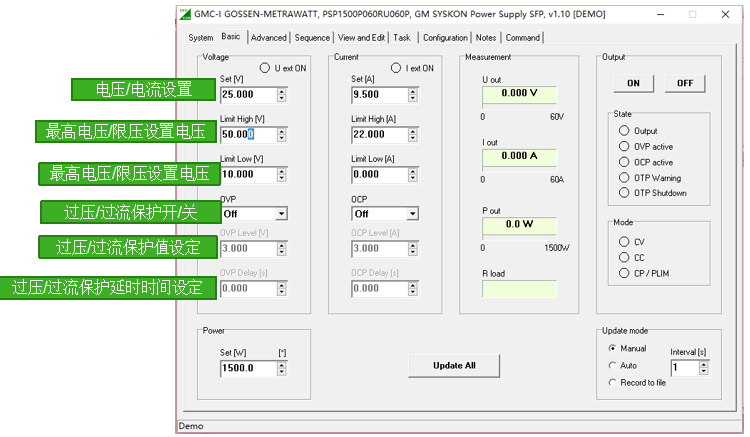
Task: Increase the power Set [W] spinner
Action: click(282, 364)
